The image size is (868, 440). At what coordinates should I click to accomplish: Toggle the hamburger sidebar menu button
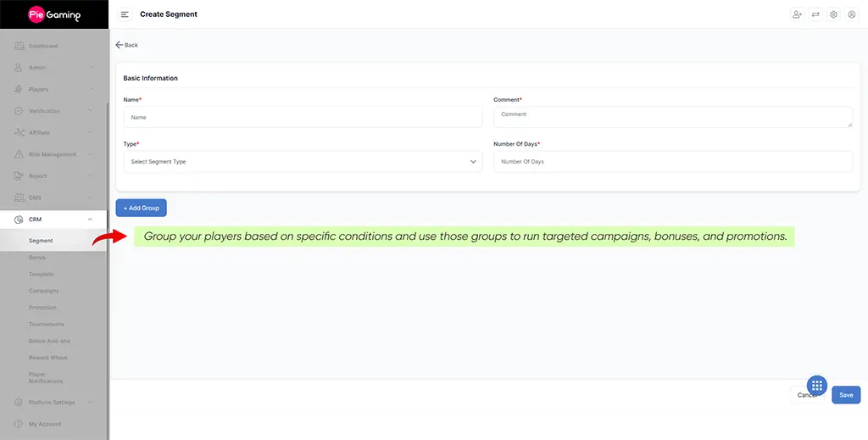(125, 14)
